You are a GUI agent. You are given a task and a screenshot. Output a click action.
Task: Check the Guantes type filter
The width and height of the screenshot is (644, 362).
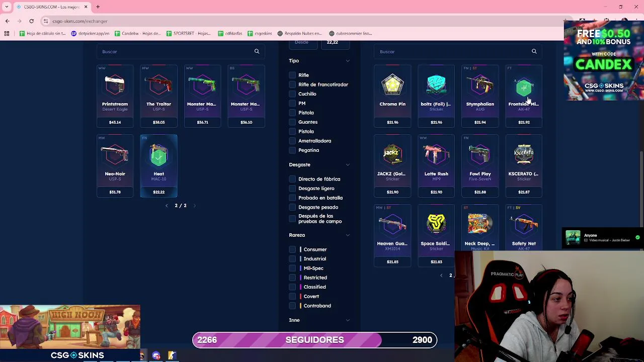(292, 122)
